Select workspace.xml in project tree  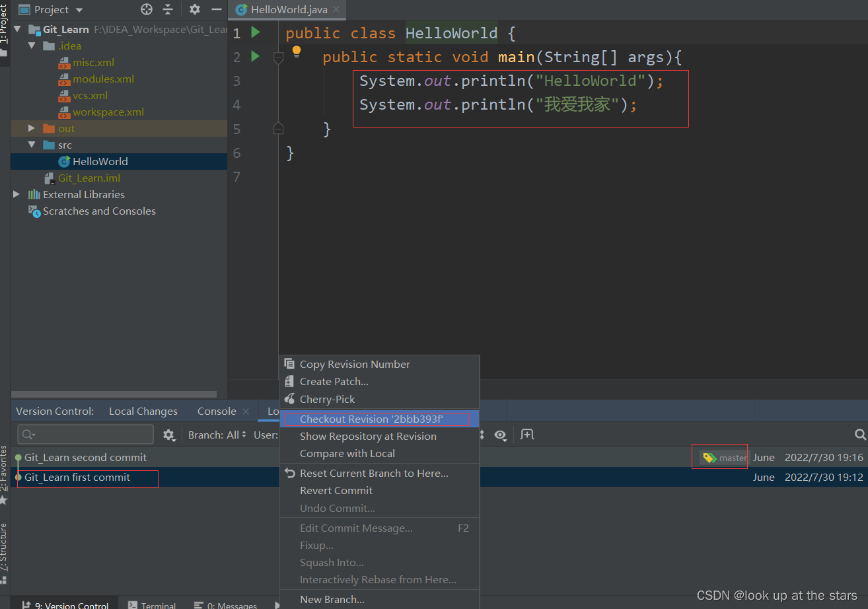(x=108, y=112)
